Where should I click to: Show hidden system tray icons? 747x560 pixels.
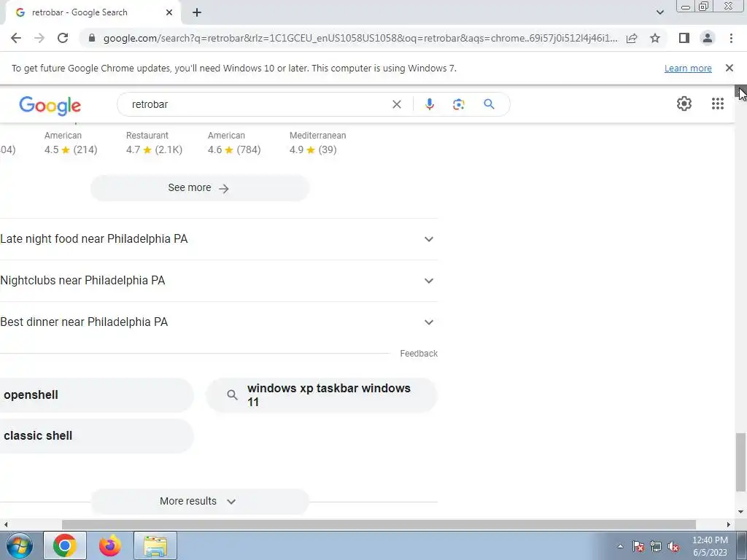click(x=620, y=546)
